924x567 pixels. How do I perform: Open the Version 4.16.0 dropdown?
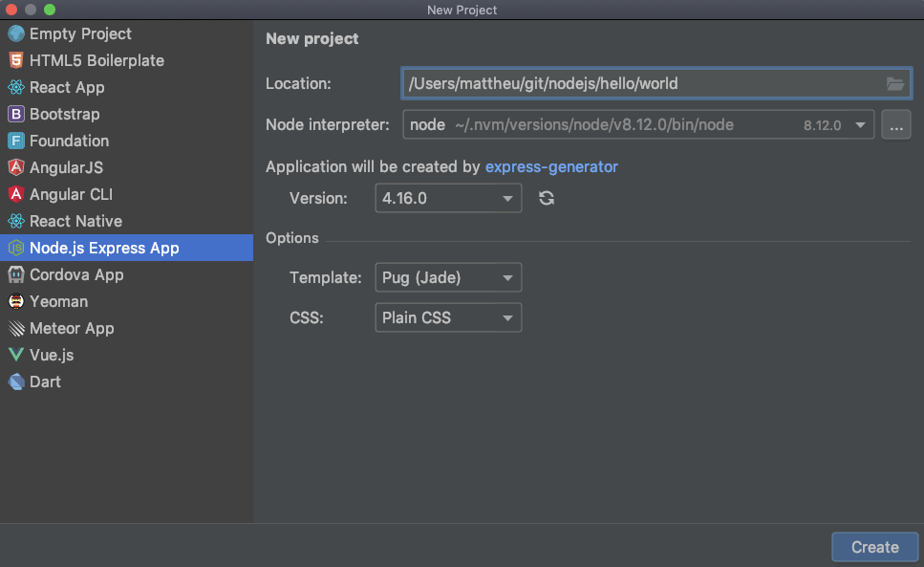448,198
